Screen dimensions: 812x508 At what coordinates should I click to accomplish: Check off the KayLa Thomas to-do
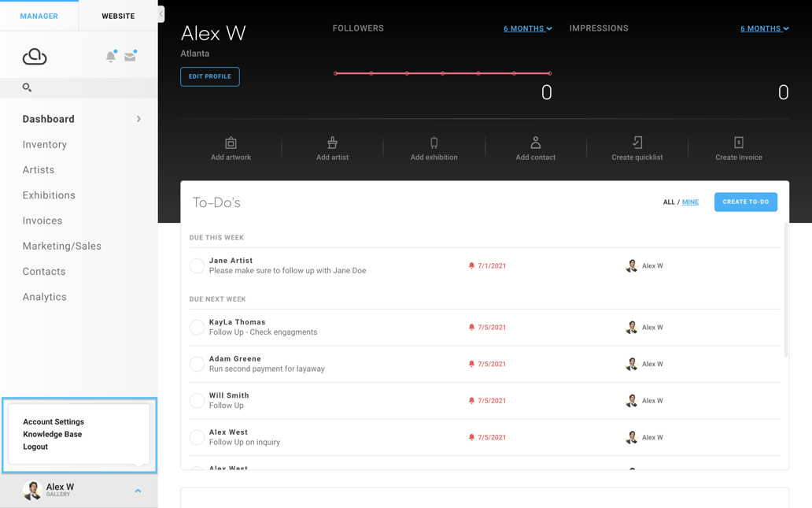pyautogui.click(x=197, y=328)
